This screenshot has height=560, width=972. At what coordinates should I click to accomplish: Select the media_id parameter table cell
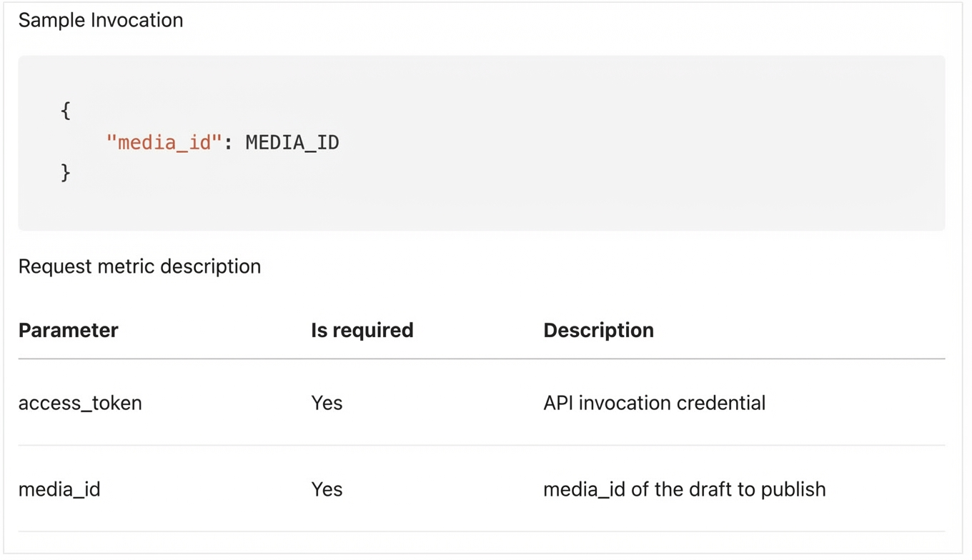59,489
